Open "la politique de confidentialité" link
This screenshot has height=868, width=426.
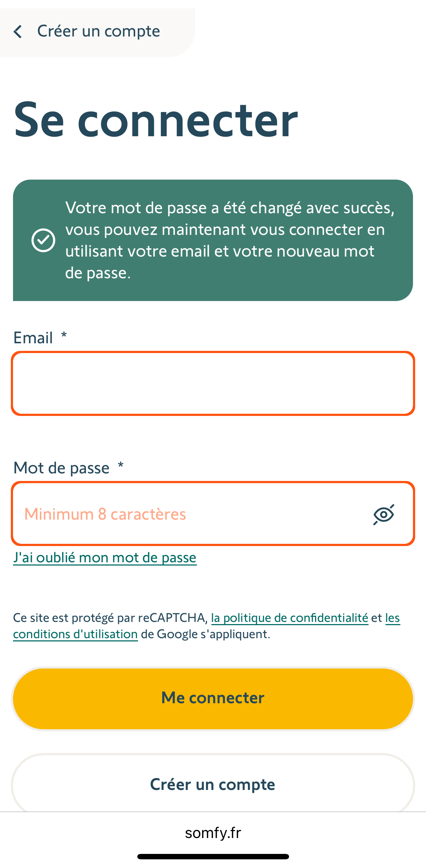289,618
